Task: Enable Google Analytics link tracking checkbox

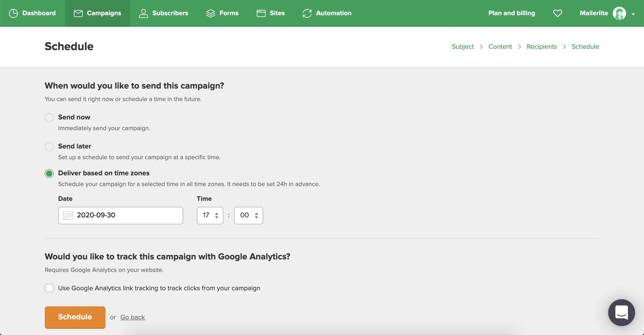Action: 49,288
